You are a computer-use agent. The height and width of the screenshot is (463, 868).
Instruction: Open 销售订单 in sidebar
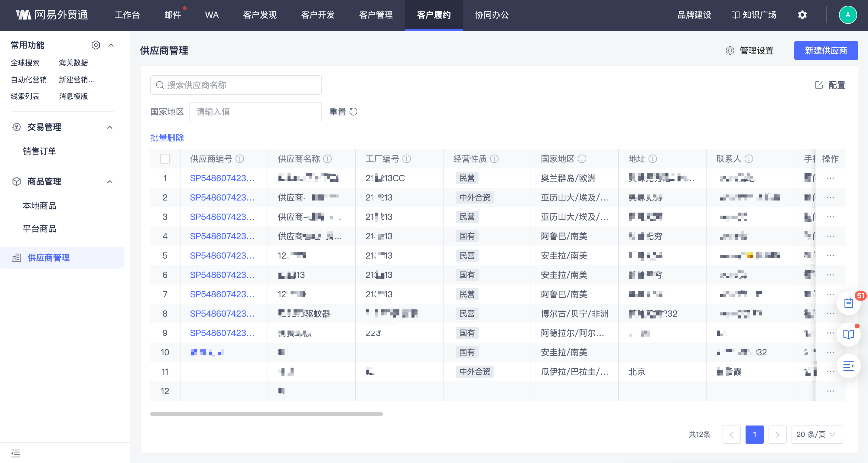click(x=39, y=151)
